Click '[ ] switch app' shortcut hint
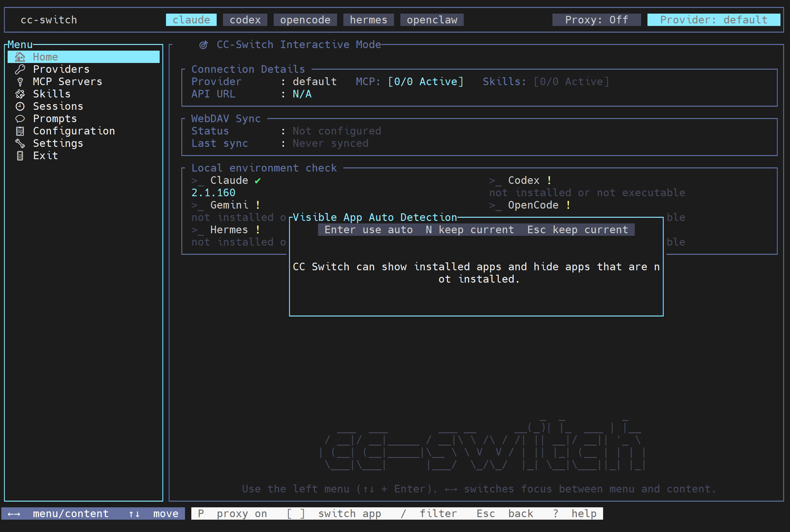Screen dimensions: 790x532 [x=334, y=514]
